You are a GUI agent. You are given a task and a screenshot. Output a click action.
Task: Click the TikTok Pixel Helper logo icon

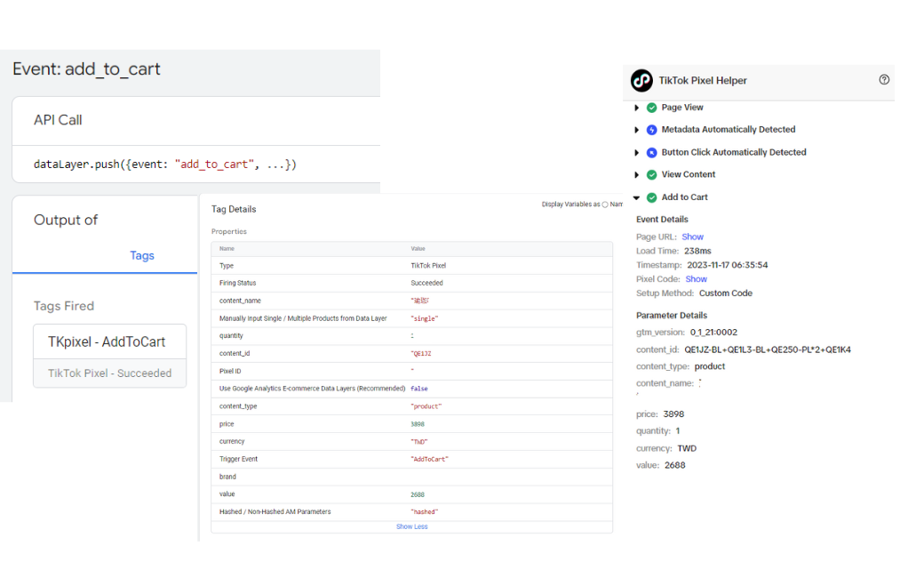(x=641, y=80)
